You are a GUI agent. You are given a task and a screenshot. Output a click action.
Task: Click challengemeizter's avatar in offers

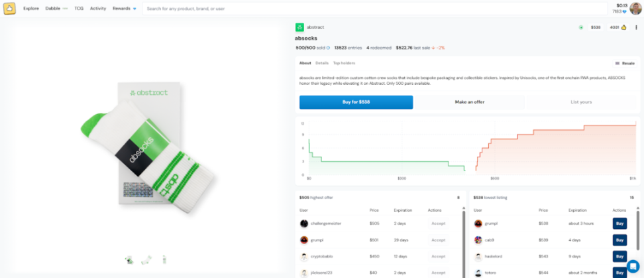[304, 224]
